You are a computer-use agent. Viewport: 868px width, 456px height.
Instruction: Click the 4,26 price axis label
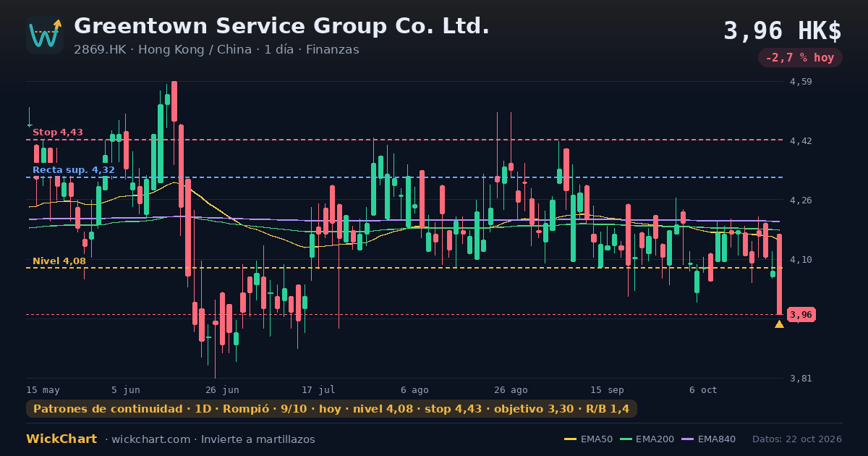(801, 200)
